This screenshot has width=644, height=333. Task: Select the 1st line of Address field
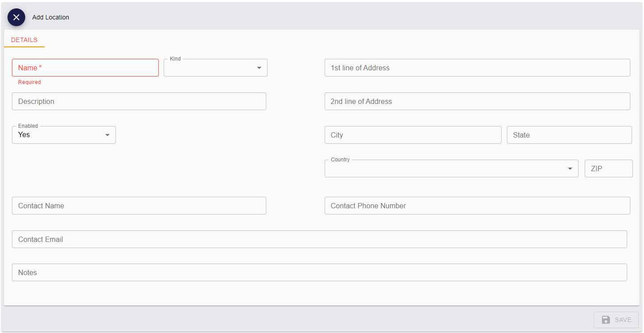[477, 68]
